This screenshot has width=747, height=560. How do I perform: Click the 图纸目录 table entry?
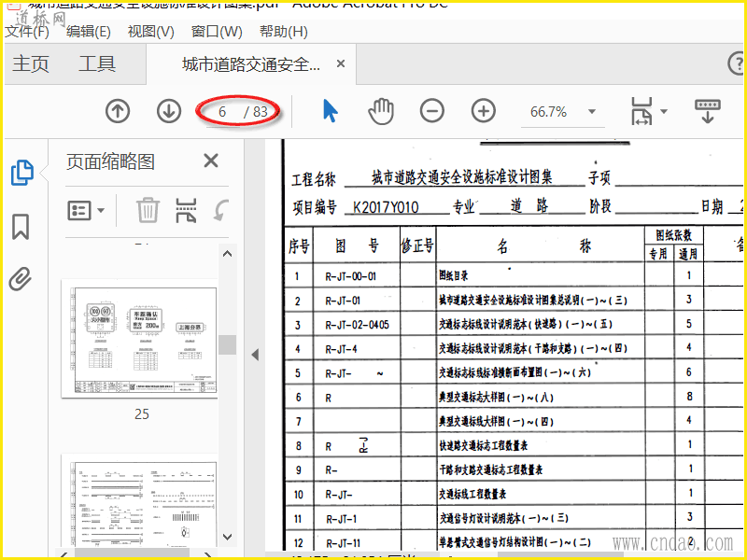coord(454,275)
